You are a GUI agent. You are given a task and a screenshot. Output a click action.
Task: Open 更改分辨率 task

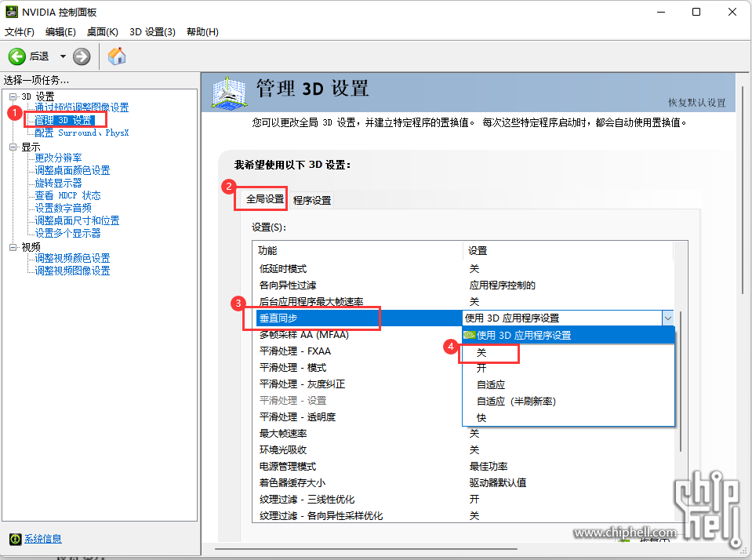pos(58,158)
